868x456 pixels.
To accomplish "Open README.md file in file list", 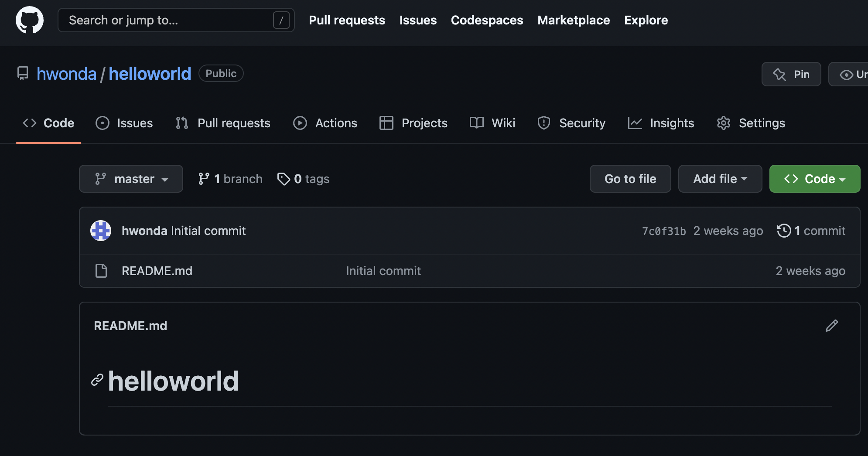I will coord(157,271).
